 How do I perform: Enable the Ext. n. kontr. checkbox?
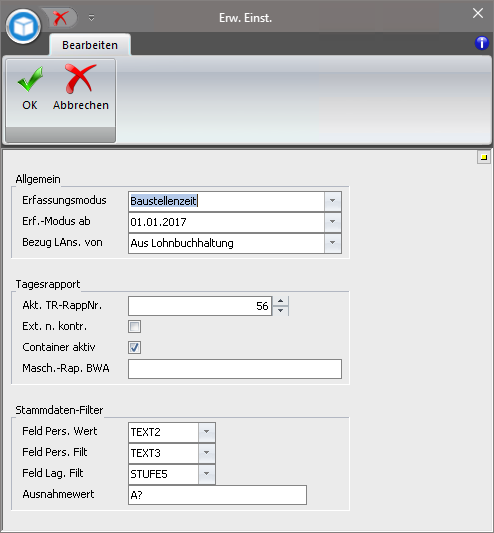coord(134,326)
